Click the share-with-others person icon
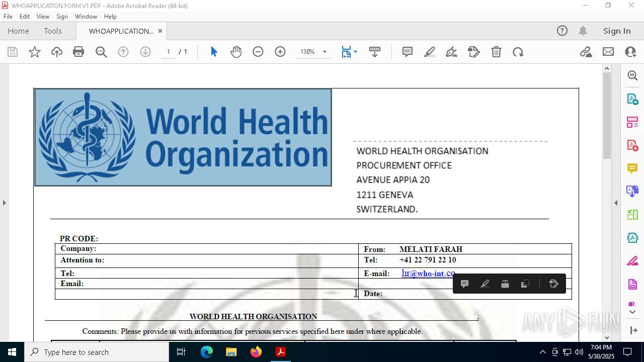Screen dimensions: 644x362 630,52
